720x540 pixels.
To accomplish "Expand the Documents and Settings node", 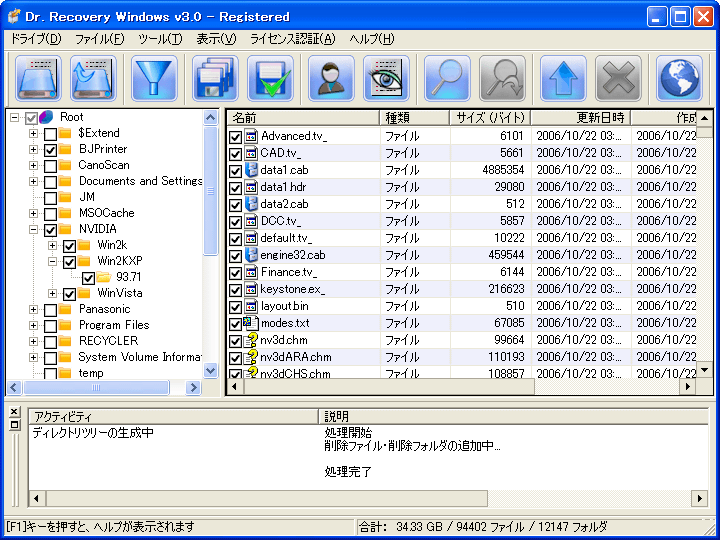I will (x=33, y=181).
